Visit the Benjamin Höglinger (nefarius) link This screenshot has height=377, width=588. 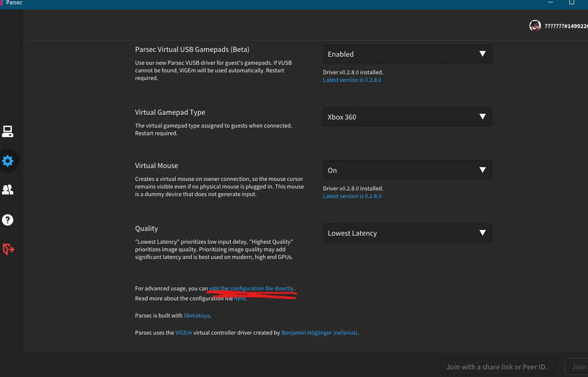click(x=319, y=333)
